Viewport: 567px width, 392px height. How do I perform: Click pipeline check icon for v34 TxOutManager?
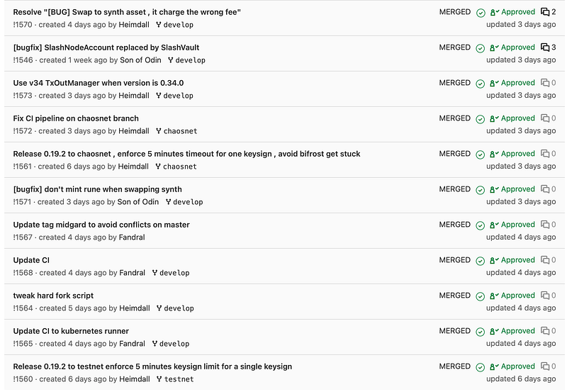click(481, 84)
